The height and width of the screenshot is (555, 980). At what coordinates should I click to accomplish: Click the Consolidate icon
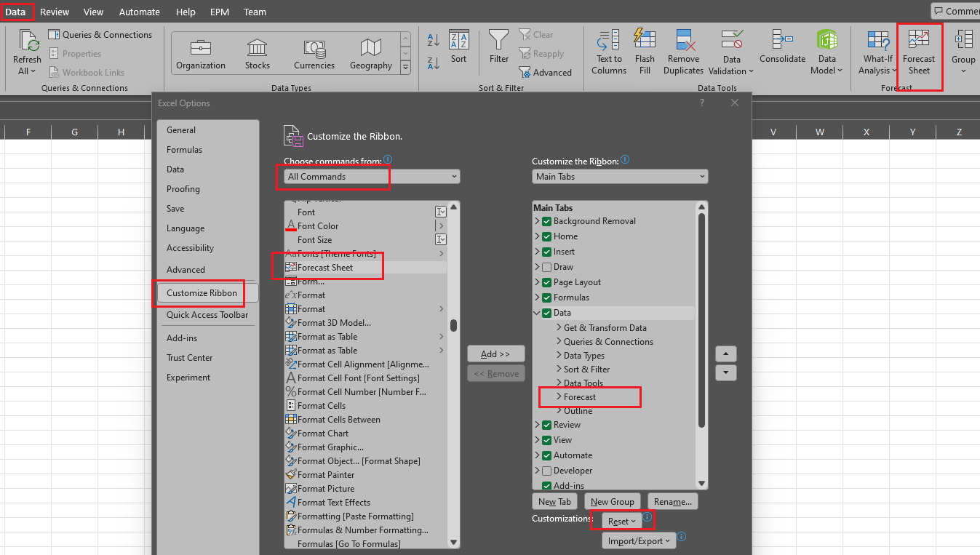pyautogui.click(x=783, y=47)
